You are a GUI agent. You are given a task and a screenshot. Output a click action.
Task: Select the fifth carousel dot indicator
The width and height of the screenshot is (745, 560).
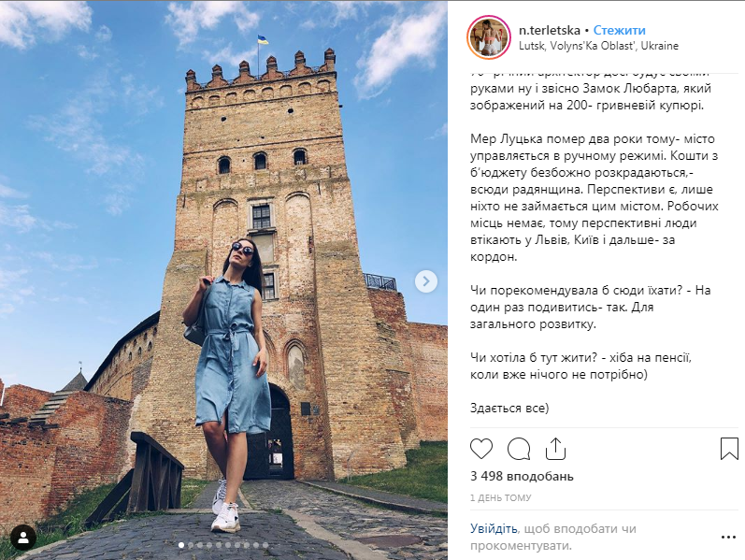click(x=219, y=545)
